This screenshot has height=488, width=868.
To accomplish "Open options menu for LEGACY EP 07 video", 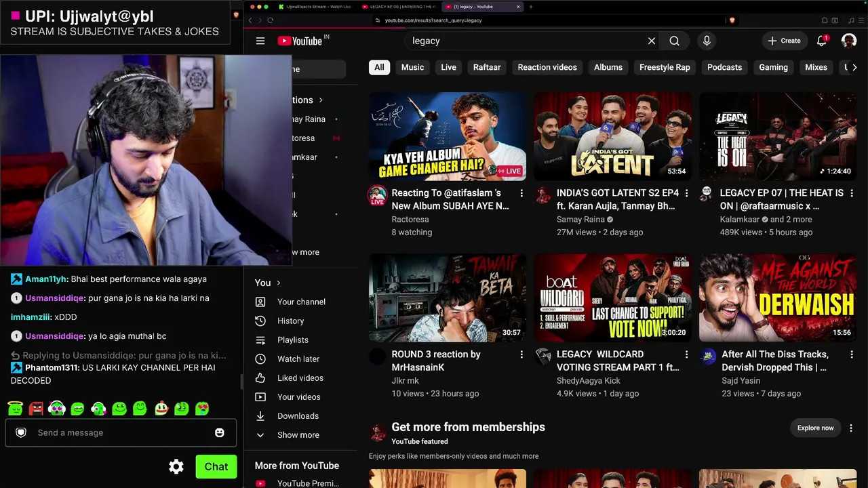I will point(852,193).
